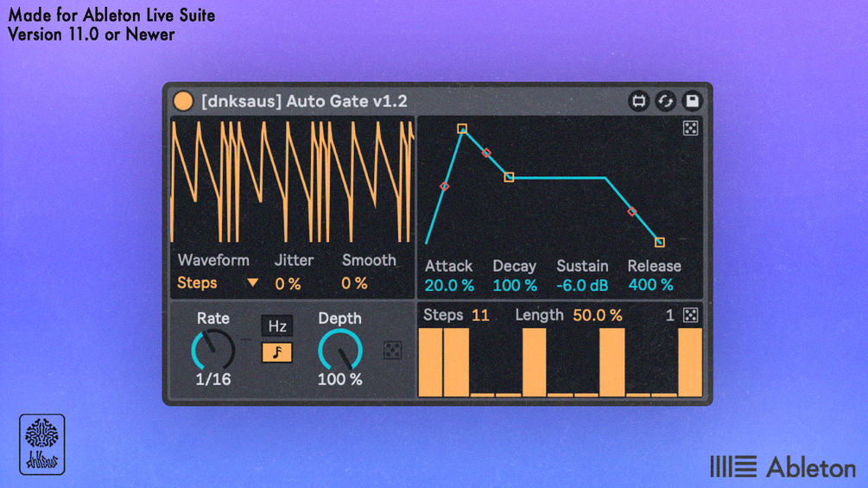The width and height of the screenshot is (868, 488).
Task: Click the Depth knob
Action: tap(340, 350)
